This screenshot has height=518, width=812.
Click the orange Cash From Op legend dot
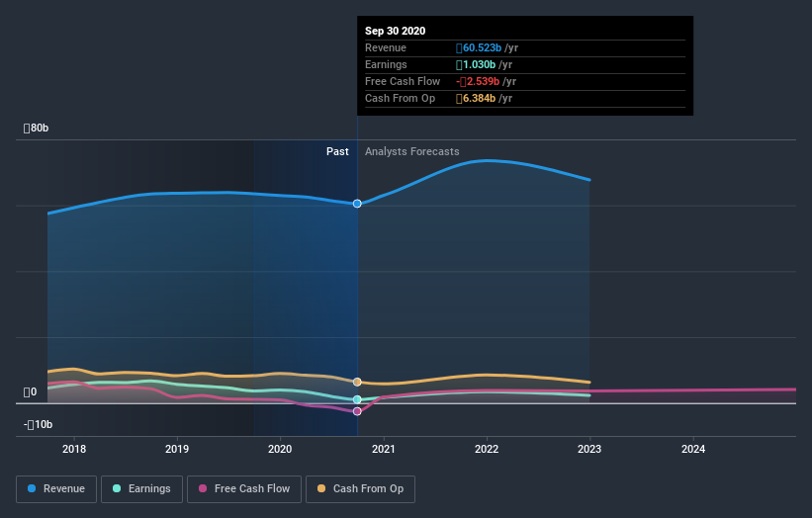321,488
